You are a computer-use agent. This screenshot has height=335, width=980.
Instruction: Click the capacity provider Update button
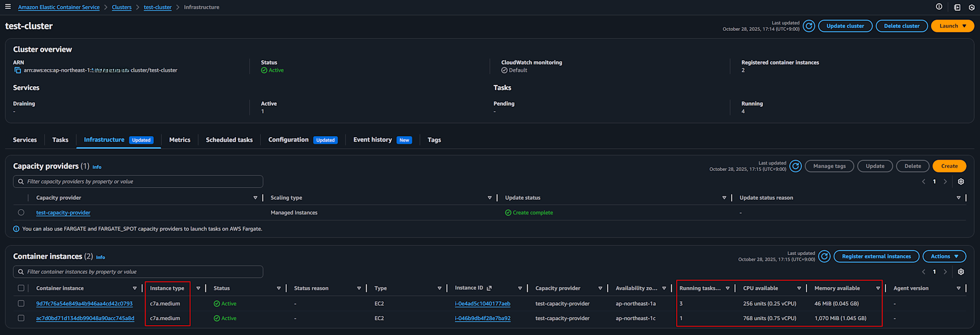875,166
